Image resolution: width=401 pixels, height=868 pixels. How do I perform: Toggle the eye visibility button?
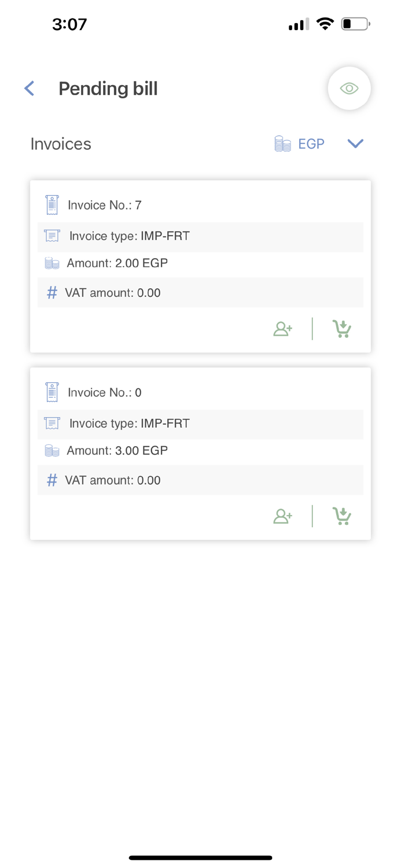349,89
